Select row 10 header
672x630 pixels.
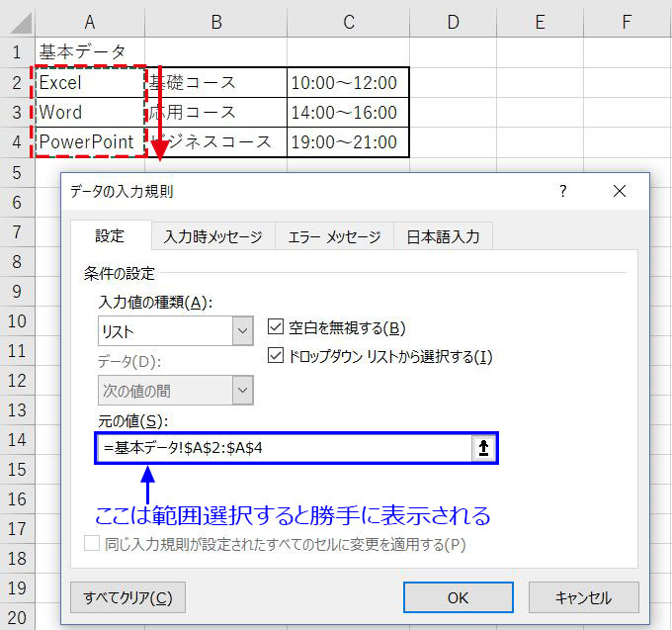click(17, 320)
